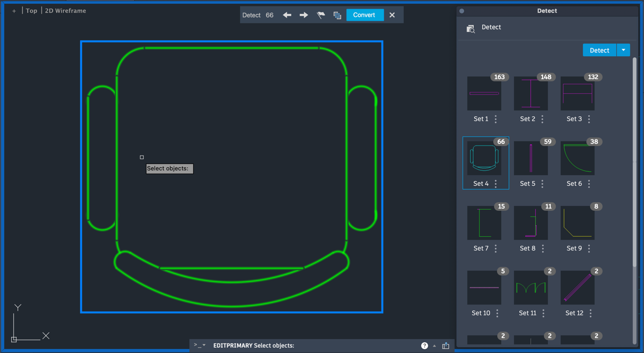Click the Detect panel magnifier icon
The image size is (644, 353).
click(x=471, y=29)
